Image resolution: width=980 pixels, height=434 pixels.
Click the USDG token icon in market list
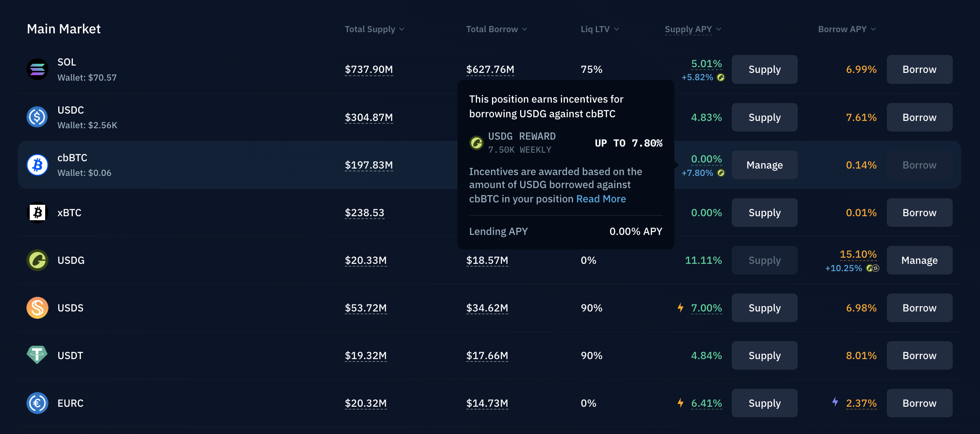pos(37,260)
